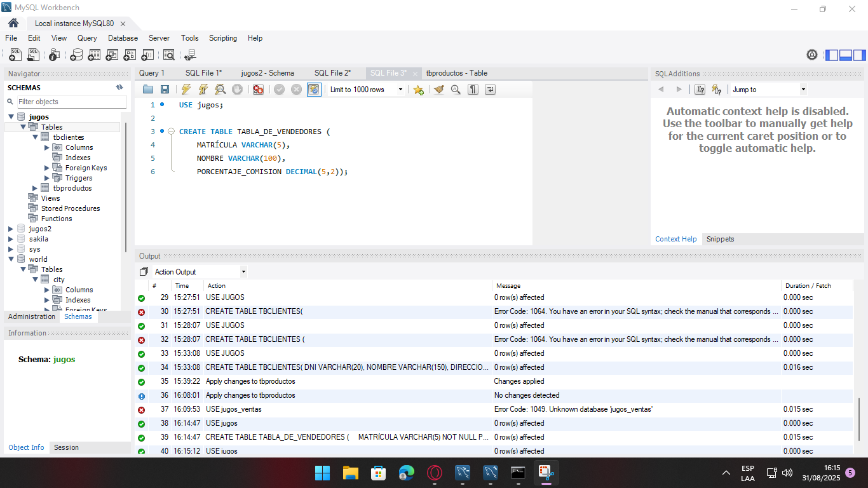Switch to the SQL File 2* tab
This screenshot has width=868, height=488.
(332, 73)
